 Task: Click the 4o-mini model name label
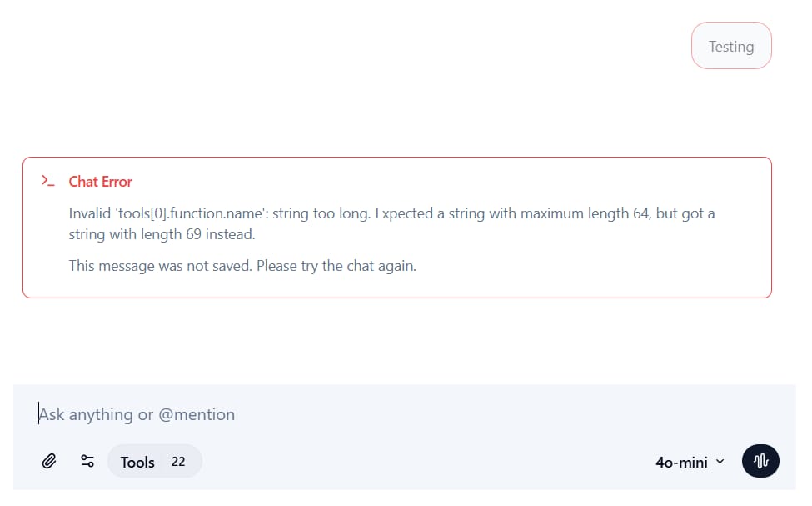[x=681, y=462]
